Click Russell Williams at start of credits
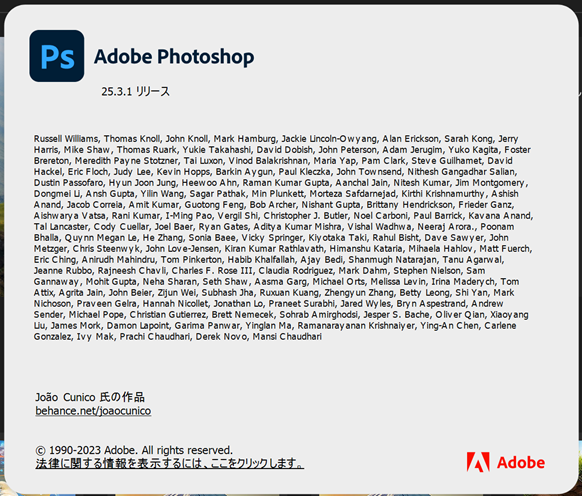 click(x=66, y=139)
